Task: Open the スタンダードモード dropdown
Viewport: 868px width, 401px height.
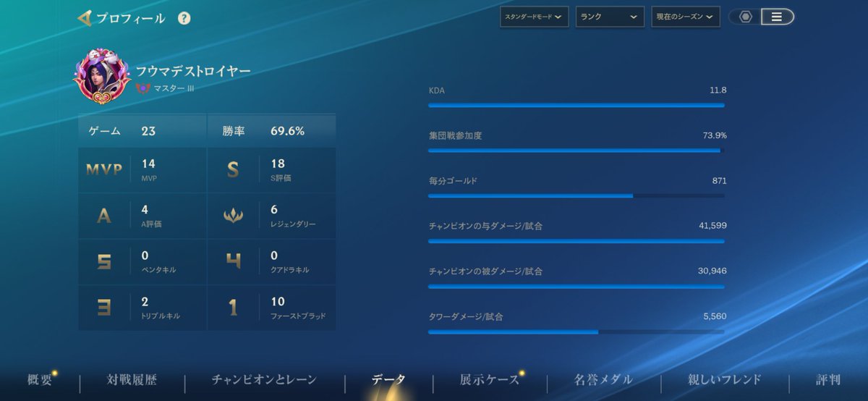Action: pyautogui.click(x=534, y=17)
